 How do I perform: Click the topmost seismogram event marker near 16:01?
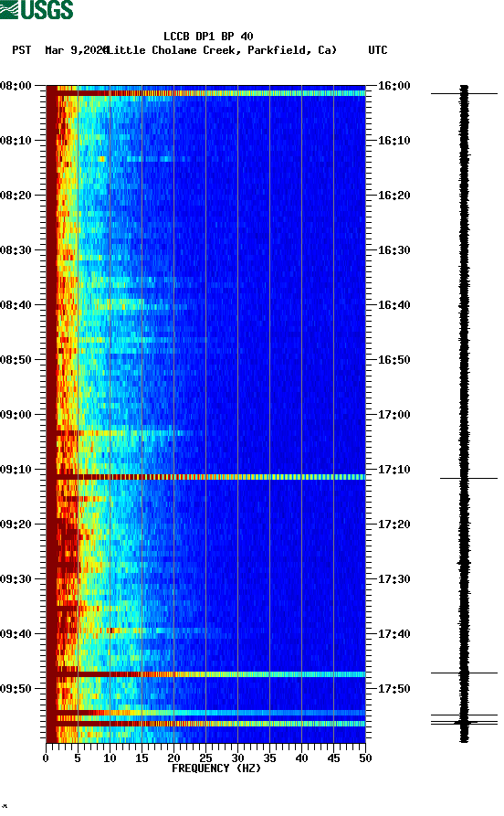tap(465, 94)
